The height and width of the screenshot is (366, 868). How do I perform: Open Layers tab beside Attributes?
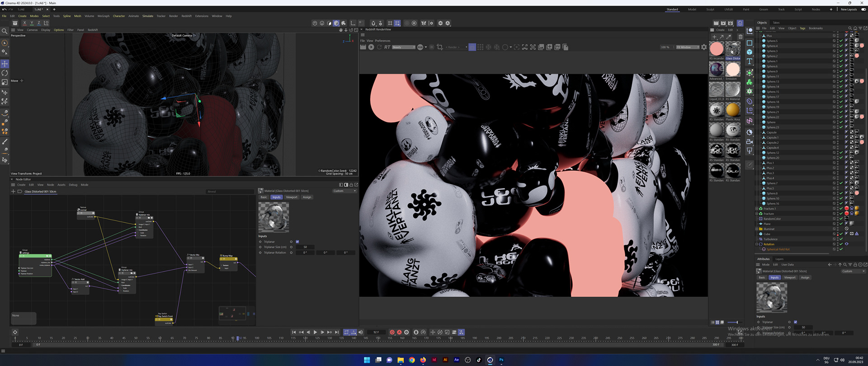coord(779,259)
